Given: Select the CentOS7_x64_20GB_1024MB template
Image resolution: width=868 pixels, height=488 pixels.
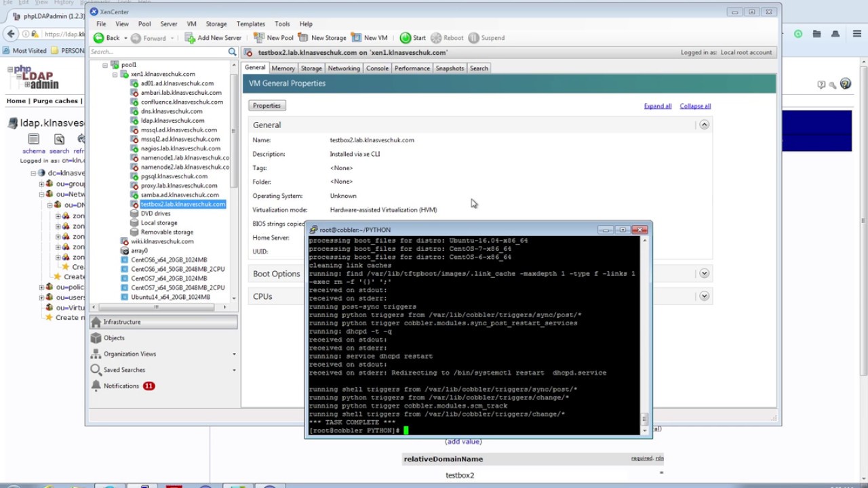Looking at the screenshot, I should click(x=169, y=279).
